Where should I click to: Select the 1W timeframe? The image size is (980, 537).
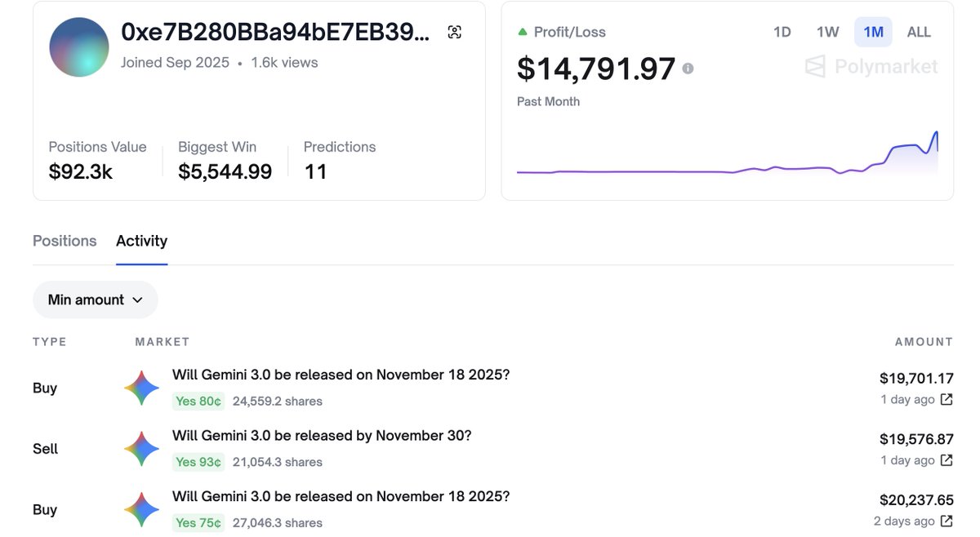[x=826, y=32]
